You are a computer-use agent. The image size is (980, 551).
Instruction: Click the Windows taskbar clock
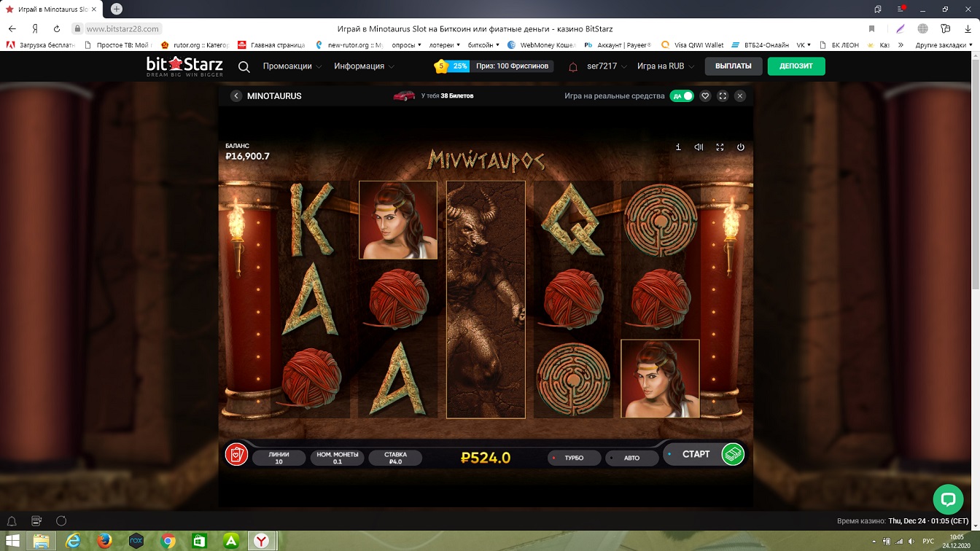(x=955, y=541)
